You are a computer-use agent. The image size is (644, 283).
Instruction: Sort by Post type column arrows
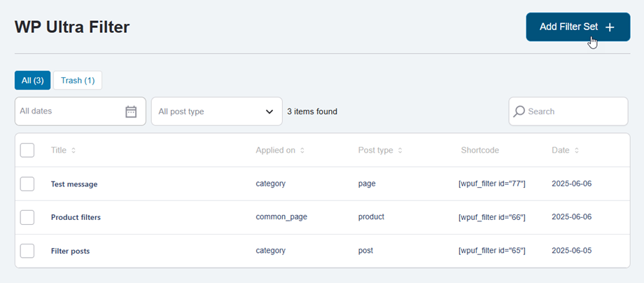point(400,151)
